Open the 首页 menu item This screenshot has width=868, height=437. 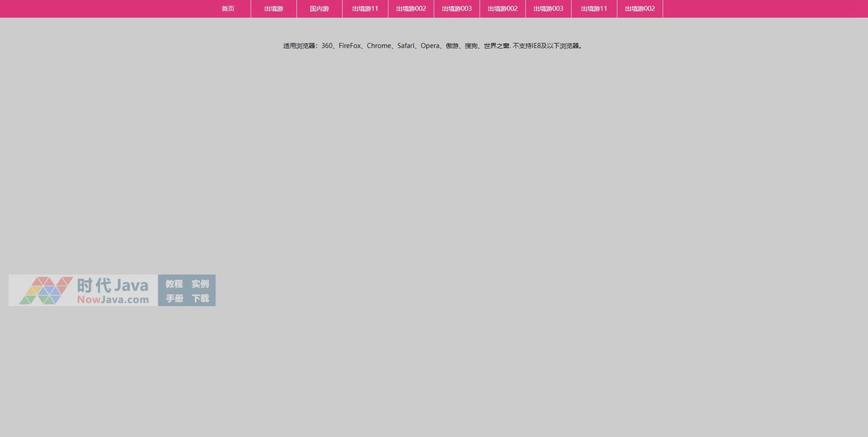[x=228, y=9]
